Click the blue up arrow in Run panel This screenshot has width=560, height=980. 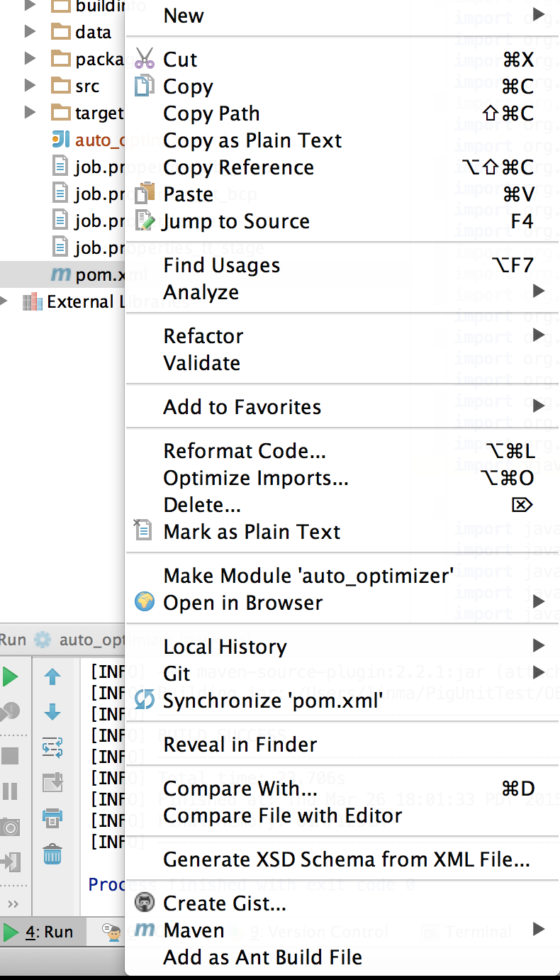pyautogui.click(x=52, y=676)
